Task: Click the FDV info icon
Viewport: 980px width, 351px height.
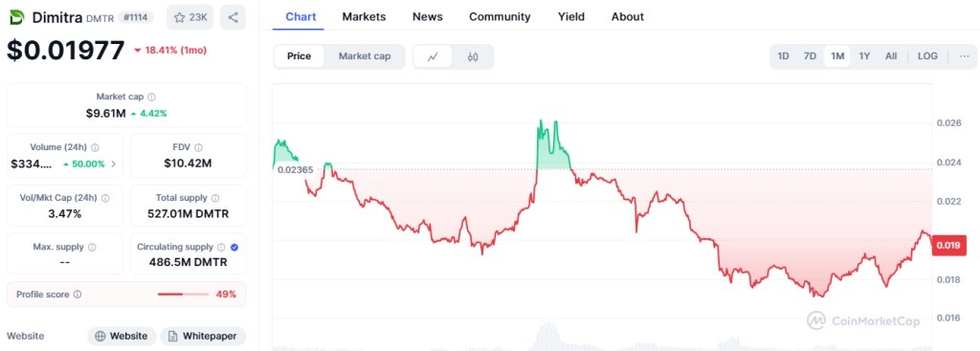Action: pos(198,147)
